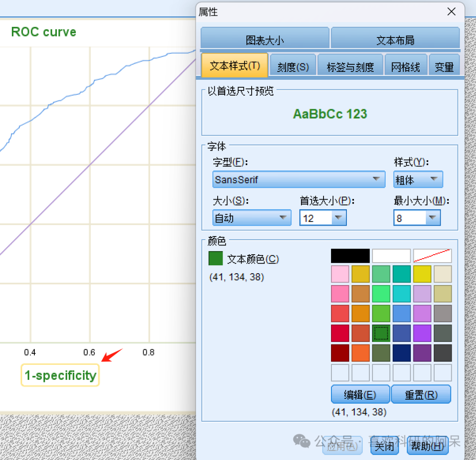This screenshot has height=460, width=476.
Task: Click the 最小大小 value field 8
Action: (x=410, y=218)
